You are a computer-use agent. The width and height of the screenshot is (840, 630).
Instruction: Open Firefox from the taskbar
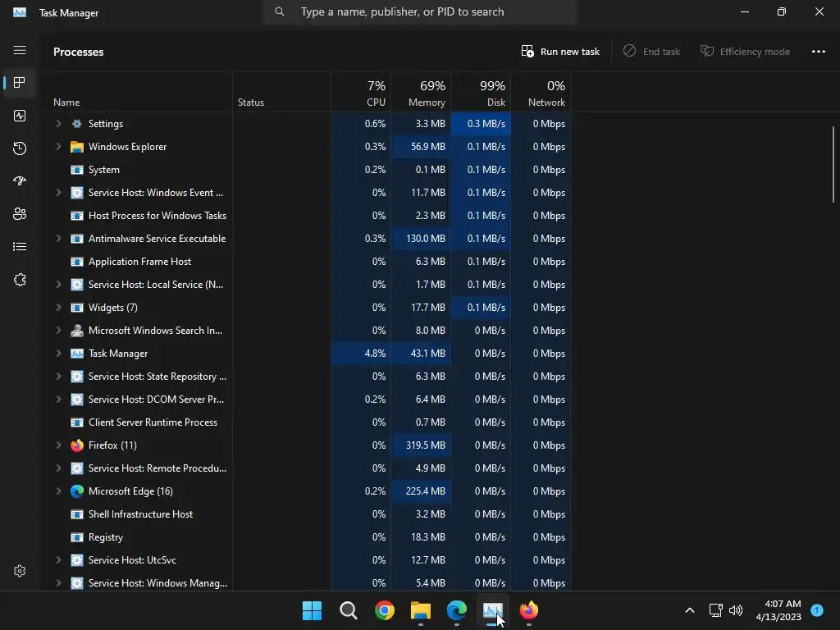(529, 610)
